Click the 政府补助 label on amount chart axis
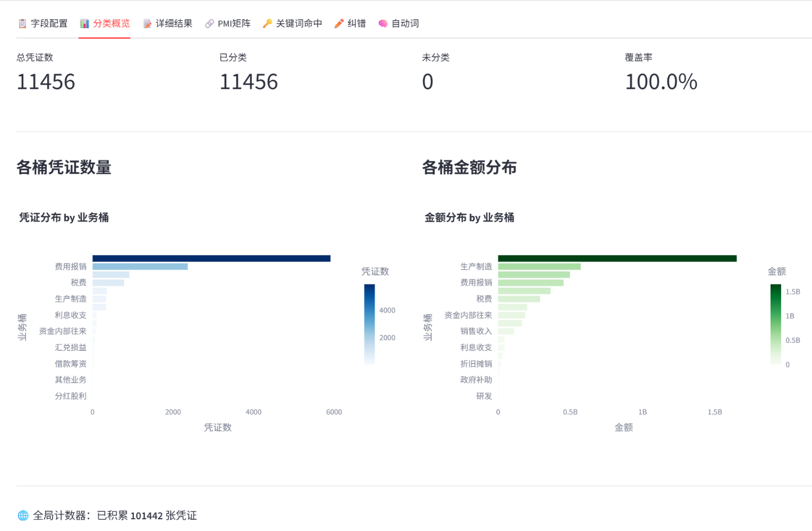 click(476, 380)
